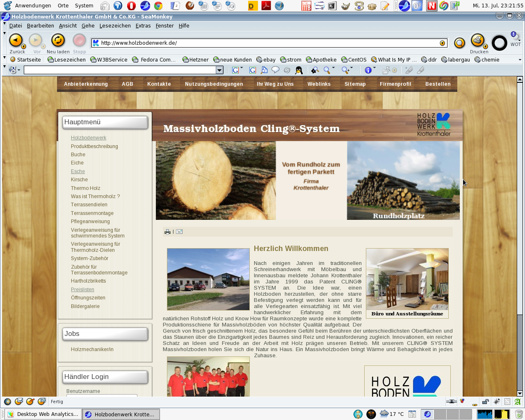Open the Hetzner bookmark in the bookmarks toolbar
Viewport: 525px width, 420px height.
click(196, 60)
